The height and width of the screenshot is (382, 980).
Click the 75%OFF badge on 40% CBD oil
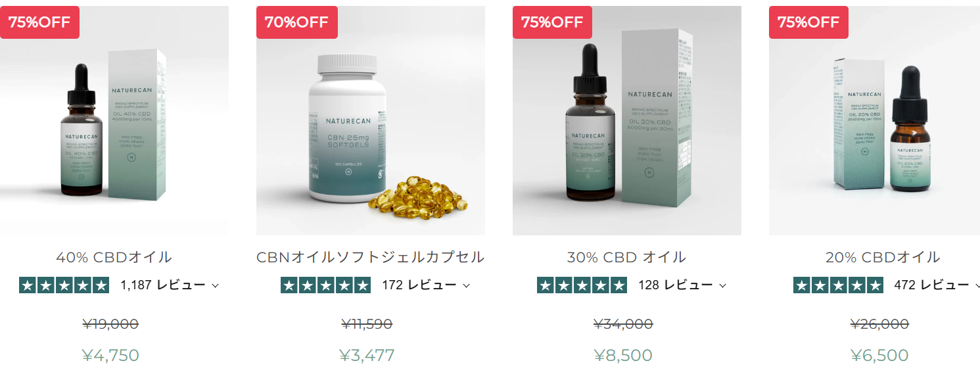tap(39, 22)
